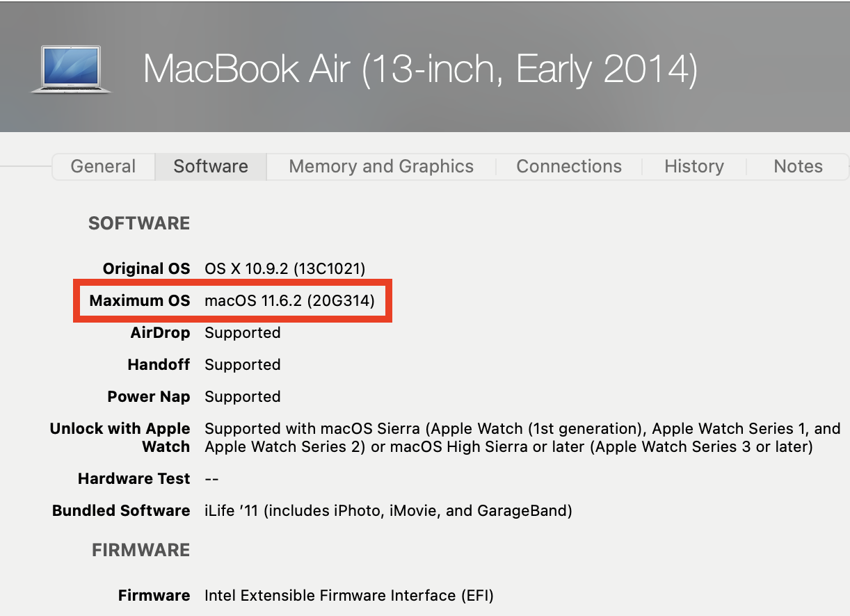Click the Supported value beside AirDrop
Viewport: 850px width, 616px height.
(243, 333)
